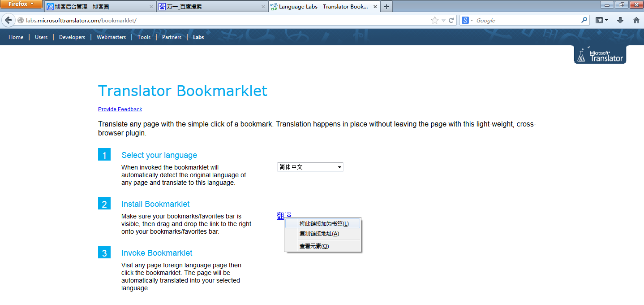Open the Partners navigation link

[172, 37]
